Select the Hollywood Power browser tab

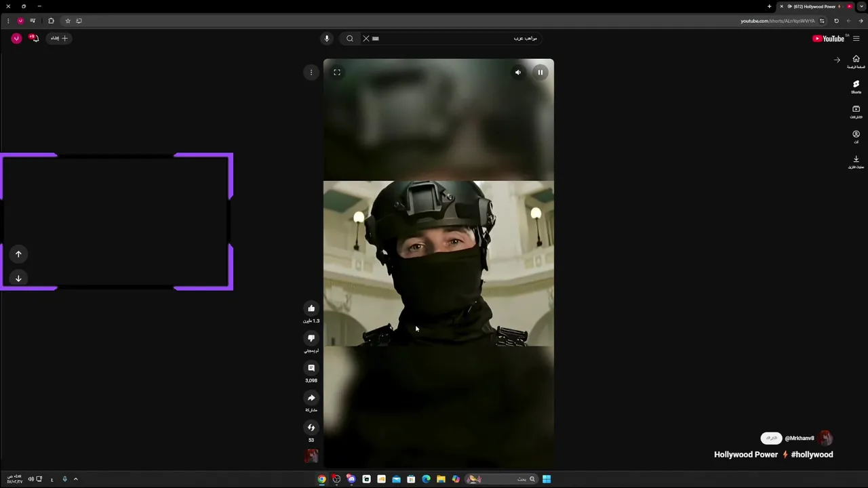tap(816, 6)
